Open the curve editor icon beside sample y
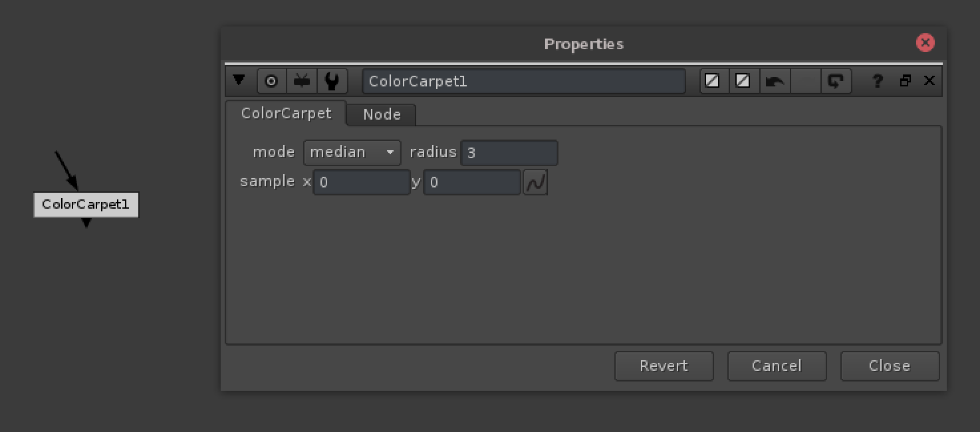The image size is (980, 432). click(x=535, y=181)
